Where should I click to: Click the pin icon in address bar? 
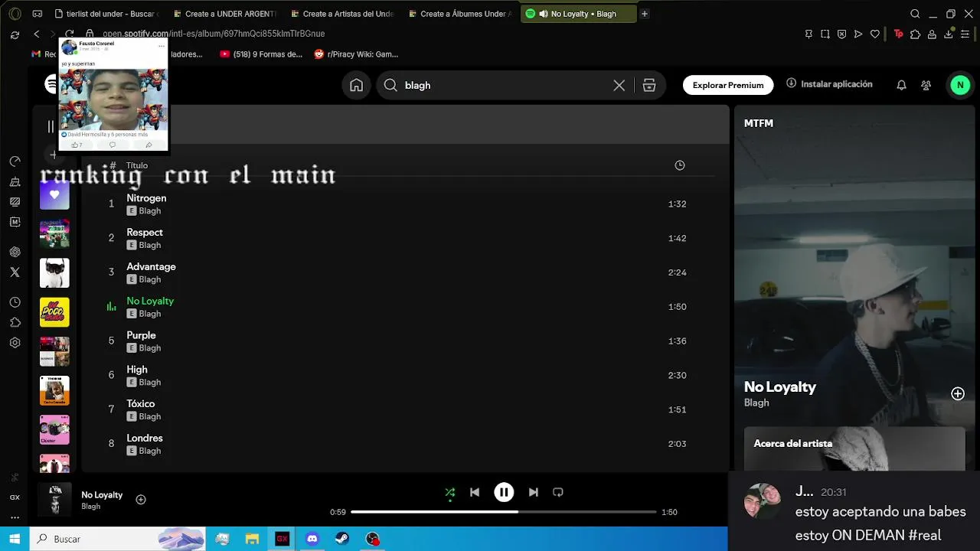[808, 34]
